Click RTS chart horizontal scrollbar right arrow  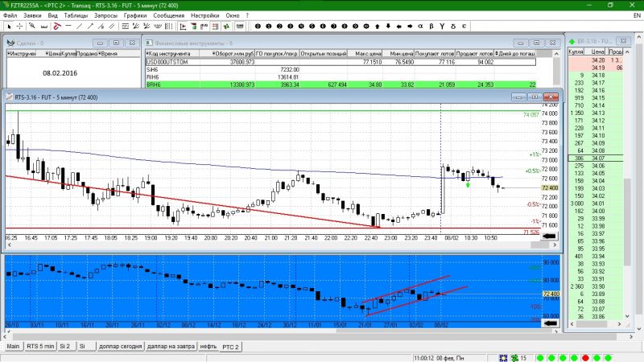coord(555,245)
